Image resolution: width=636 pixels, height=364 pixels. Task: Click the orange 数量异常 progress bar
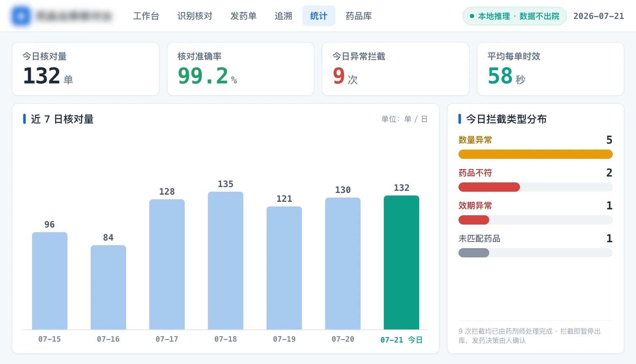[536, 154]
